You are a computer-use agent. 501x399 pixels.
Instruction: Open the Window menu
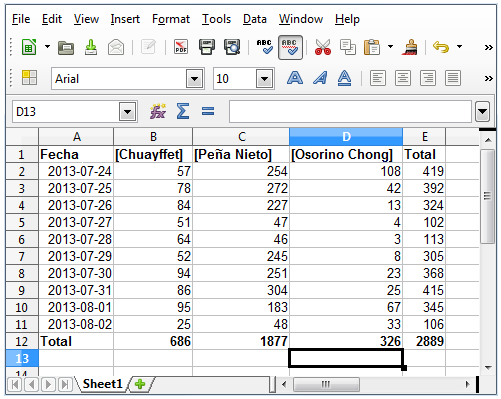pyautogui.click(x=301, y=19)
